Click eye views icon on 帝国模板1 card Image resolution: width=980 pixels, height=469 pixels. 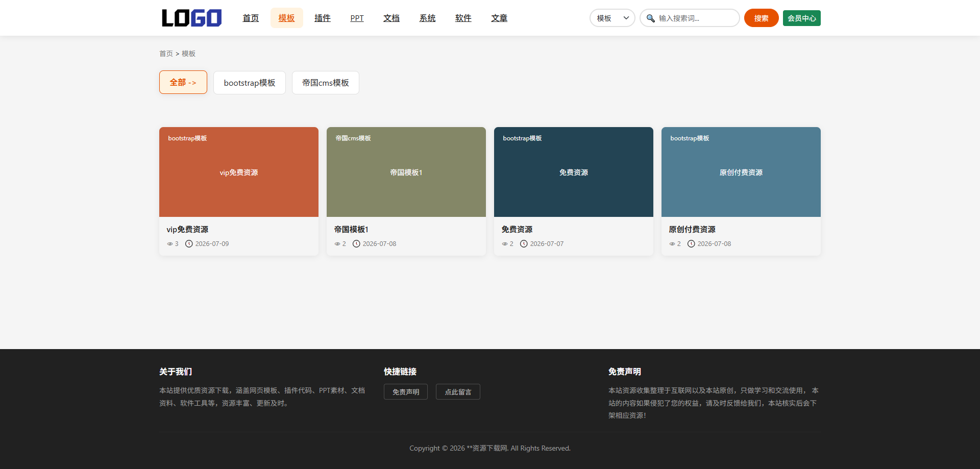[x=337, y=244]
